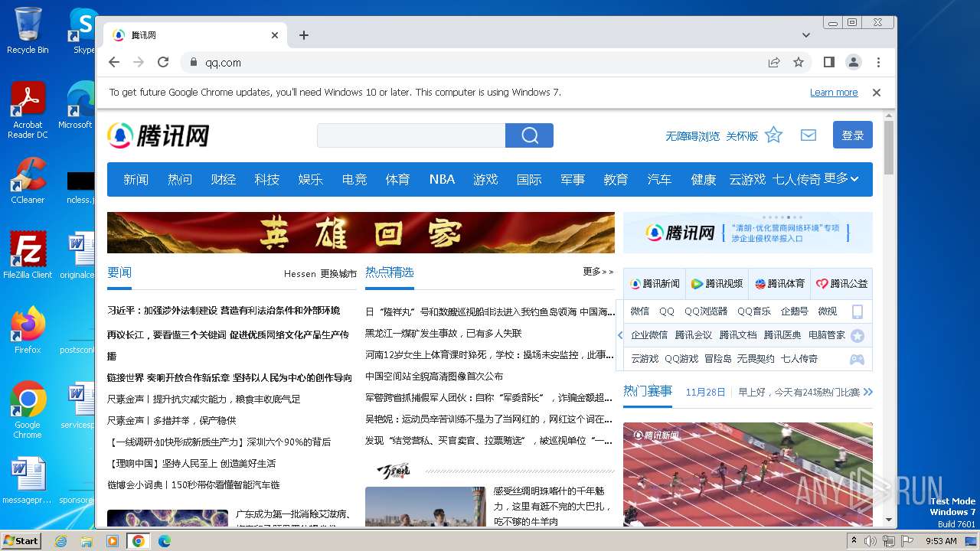Open the QQ浏览器 link
This screenshot has height=551, width=980.
[x=706, y=311]
